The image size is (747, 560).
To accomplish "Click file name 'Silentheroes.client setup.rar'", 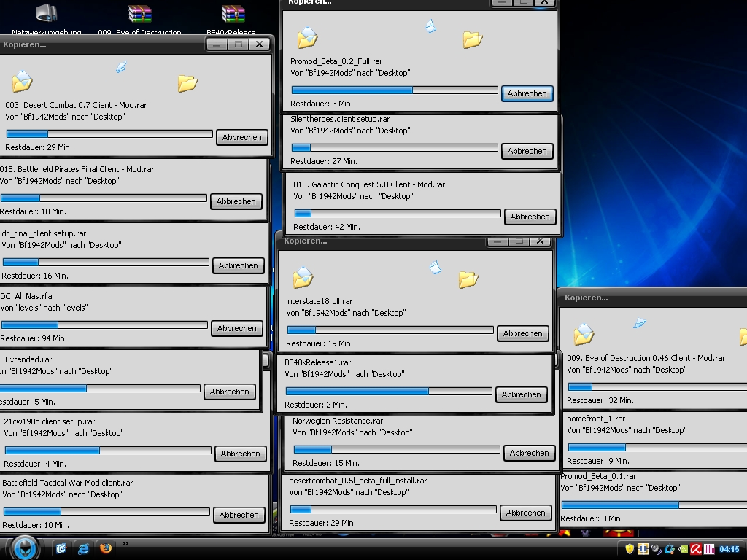I will 340,119.
